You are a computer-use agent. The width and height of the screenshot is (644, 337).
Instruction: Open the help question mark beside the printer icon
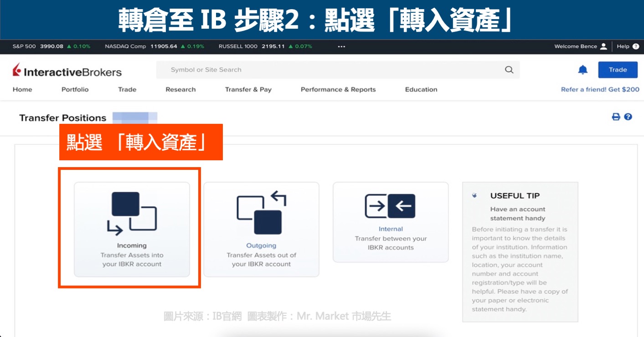pos(628,117)
